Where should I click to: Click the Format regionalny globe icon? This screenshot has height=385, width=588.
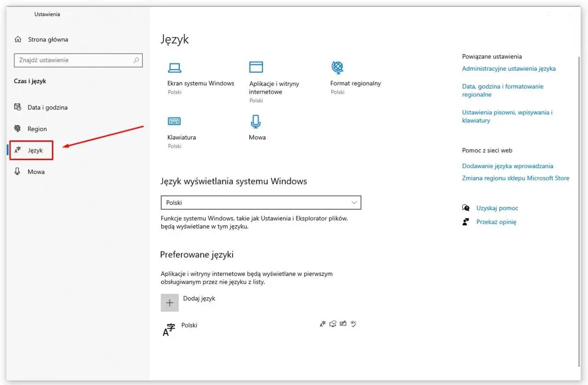tap(338, 67)
